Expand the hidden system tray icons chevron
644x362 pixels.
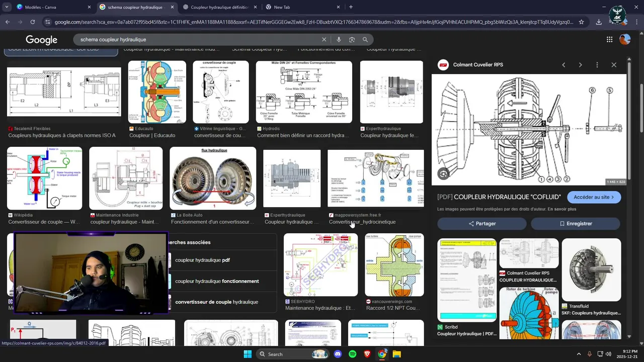579,354
